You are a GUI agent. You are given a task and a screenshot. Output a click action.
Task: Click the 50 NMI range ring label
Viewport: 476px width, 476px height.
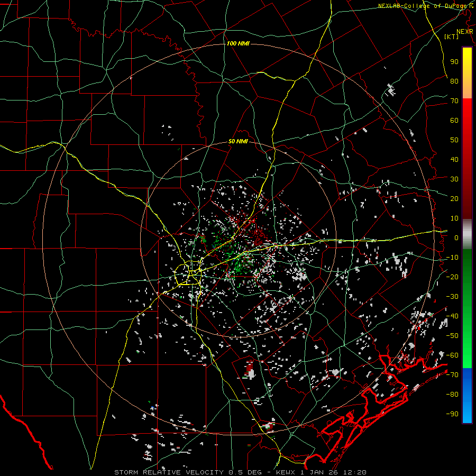[x=238, y=141]
